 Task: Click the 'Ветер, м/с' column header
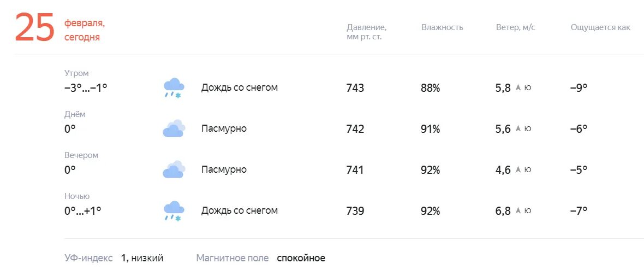pyautogui.click(x=515, y=27)
